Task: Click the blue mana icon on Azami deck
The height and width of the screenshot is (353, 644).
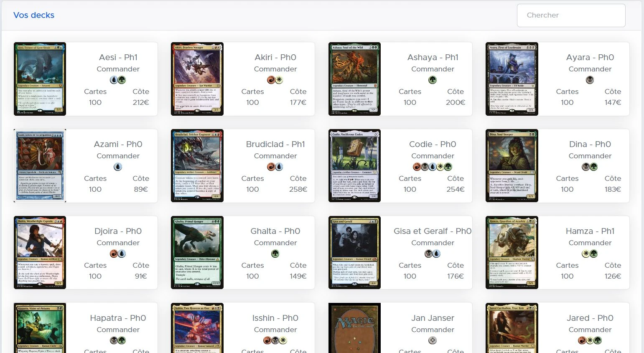Action: (x=118, y=167)
